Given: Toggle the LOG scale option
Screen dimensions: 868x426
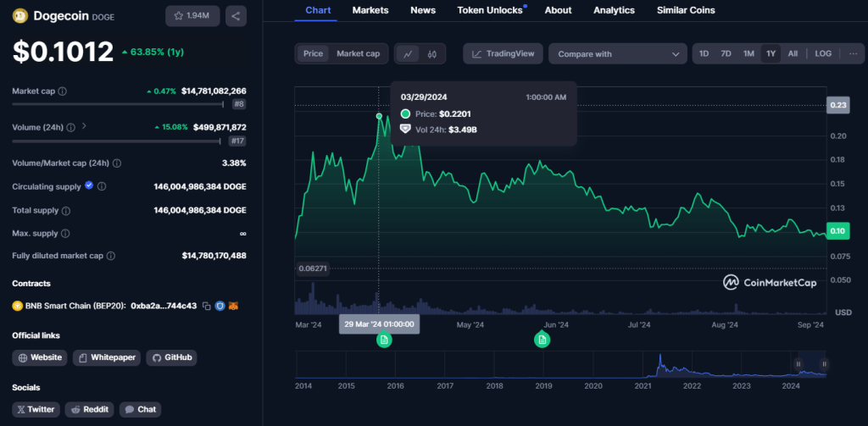Looking at the screenshot, I should 823,53.
